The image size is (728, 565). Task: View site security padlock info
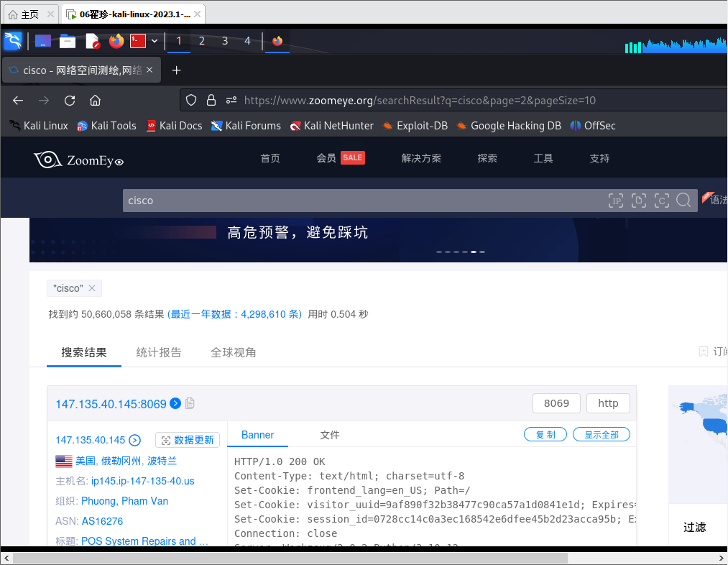coord(211,101)
